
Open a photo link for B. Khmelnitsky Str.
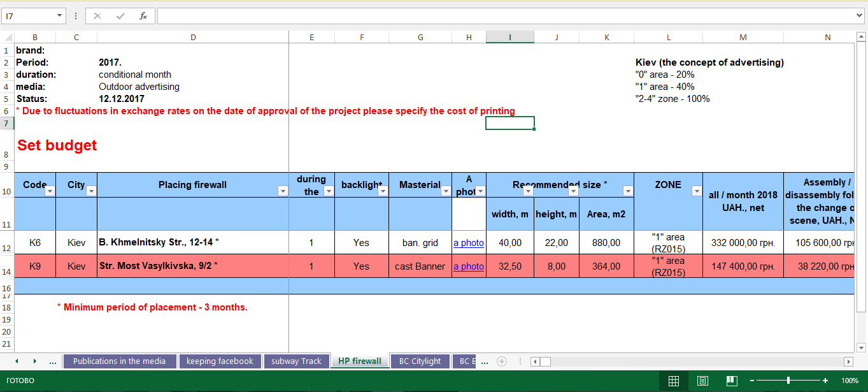coord(469,243)
